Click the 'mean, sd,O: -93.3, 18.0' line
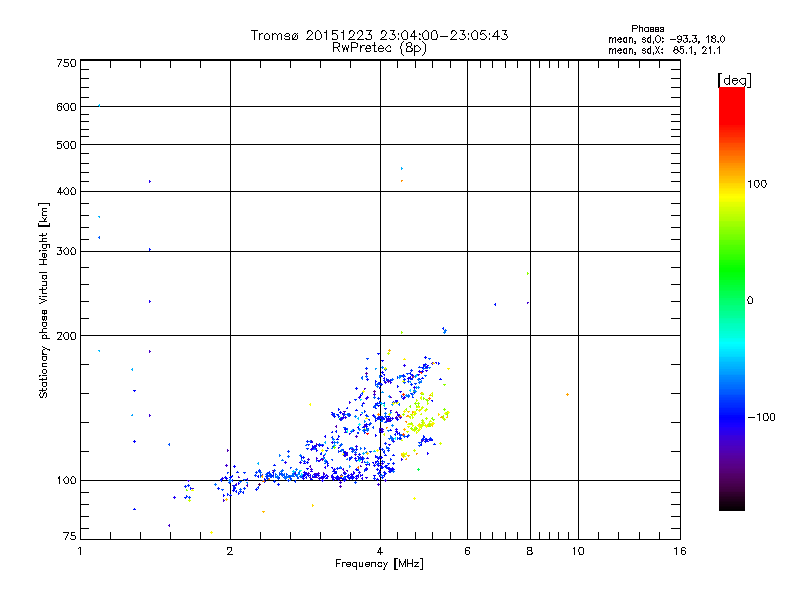The image size is (800, 600). pyautogui.click(x=666, y=39)
